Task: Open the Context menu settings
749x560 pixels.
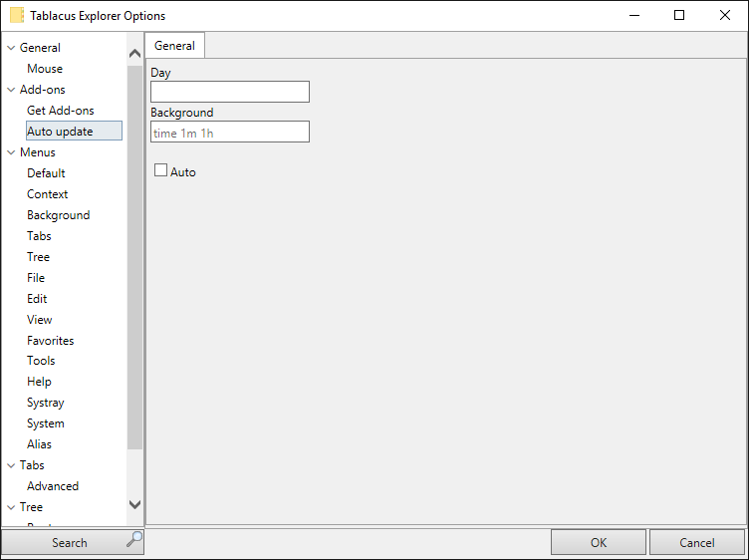Action: pos(47,194)
